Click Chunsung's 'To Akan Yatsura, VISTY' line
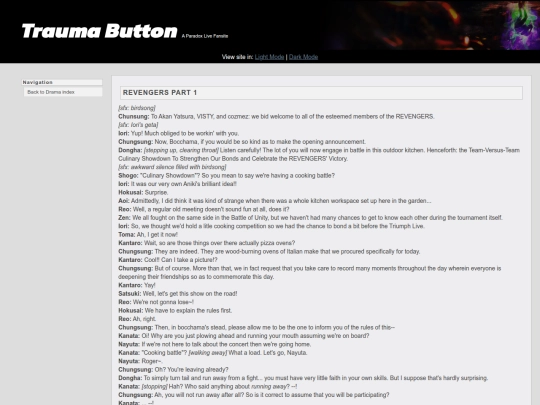Viewport: 540px width, 405px height. [x=276, y=116]
